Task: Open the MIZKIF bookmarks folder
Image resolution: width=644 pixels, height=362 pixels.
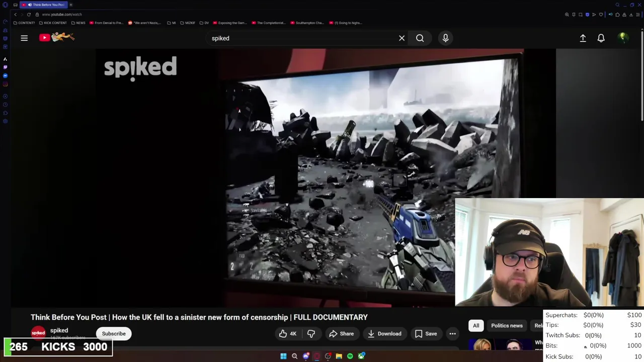Action: pyautogui.click(x=187, y=23)
